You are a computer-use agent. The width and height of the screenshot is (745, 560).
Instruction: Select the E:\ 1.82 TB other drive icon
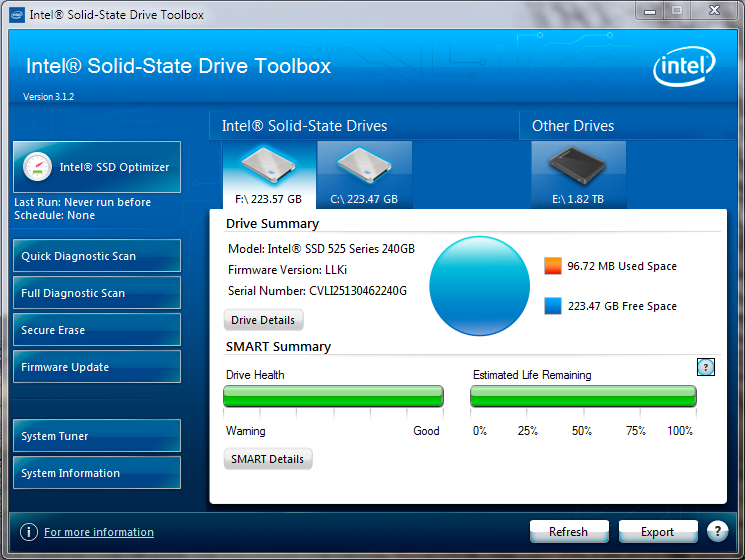click(x=578, y=166)
